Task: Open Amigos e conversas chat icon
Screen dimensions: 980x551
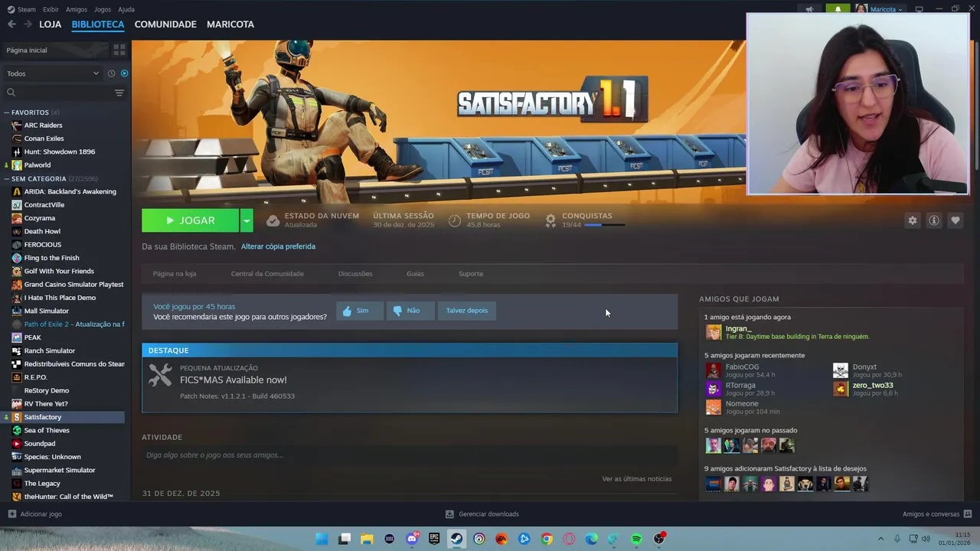Action: 968,514
